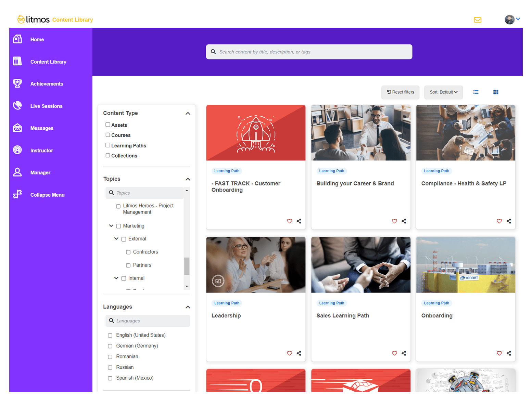Image resolution: width=532 pixels, height=404 pixels.
Task: Favorite the FAST TRACK Customer Onboarding card
Action: 290,221
